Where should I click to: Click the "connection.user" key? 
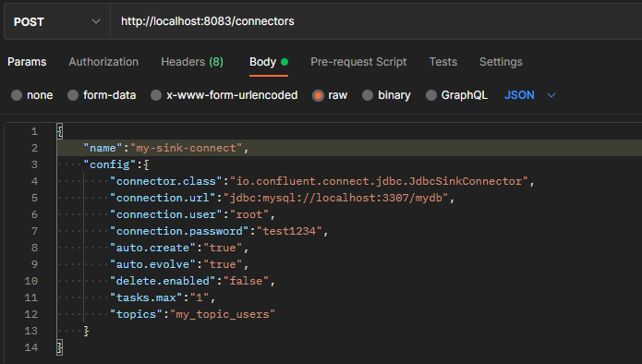(x=166, y=214)
